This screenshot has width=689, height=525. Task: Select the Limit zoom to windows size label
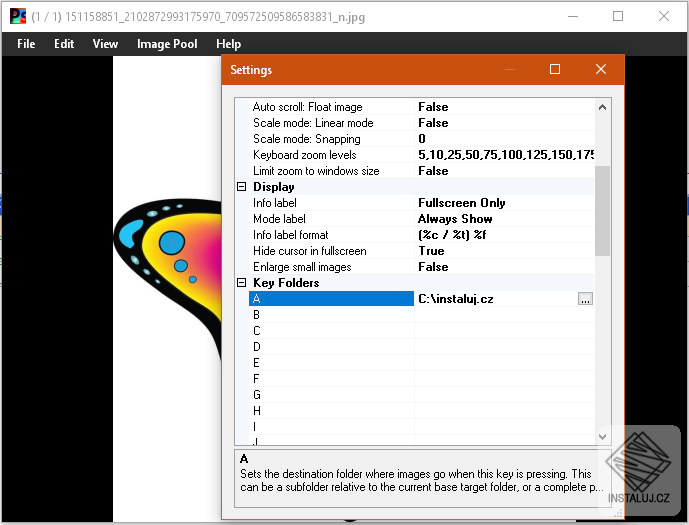(316, 171)
